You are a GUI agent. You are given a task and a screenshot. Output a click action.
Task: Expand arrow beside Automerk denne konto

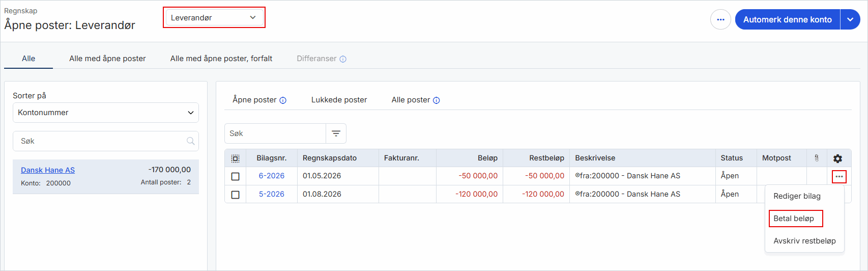pos(850,20)
